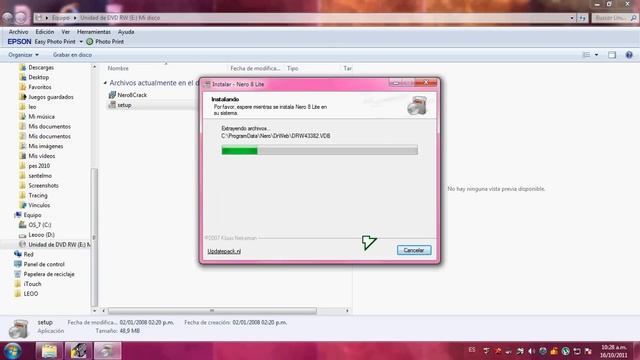The image size is (640, 360).
Task: Open Papelera de reciclaje icon
Action: (x=18, y=274)
